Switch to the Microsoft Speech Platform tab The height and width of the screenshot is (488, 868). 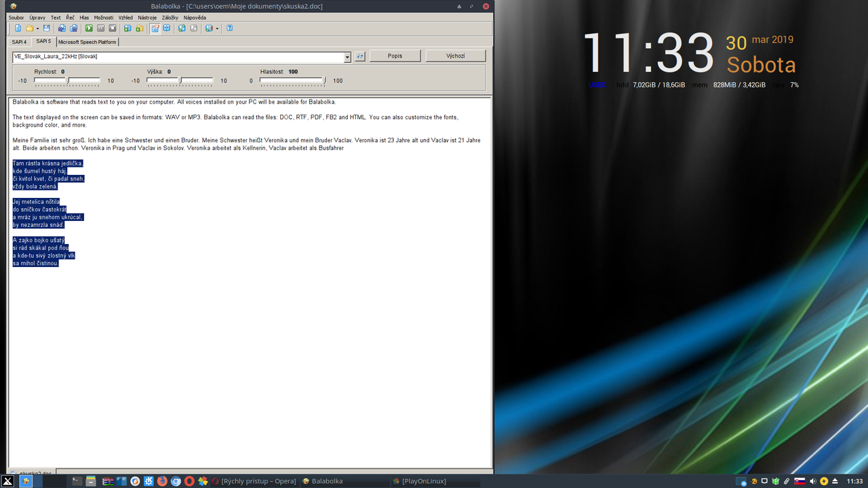point(87,42)
